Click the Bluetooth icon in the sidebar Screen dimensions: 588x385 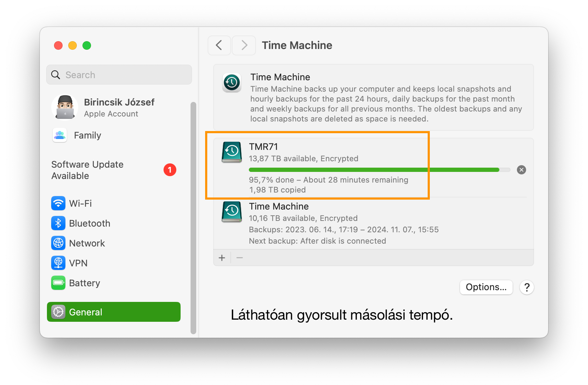click(58, 223)
